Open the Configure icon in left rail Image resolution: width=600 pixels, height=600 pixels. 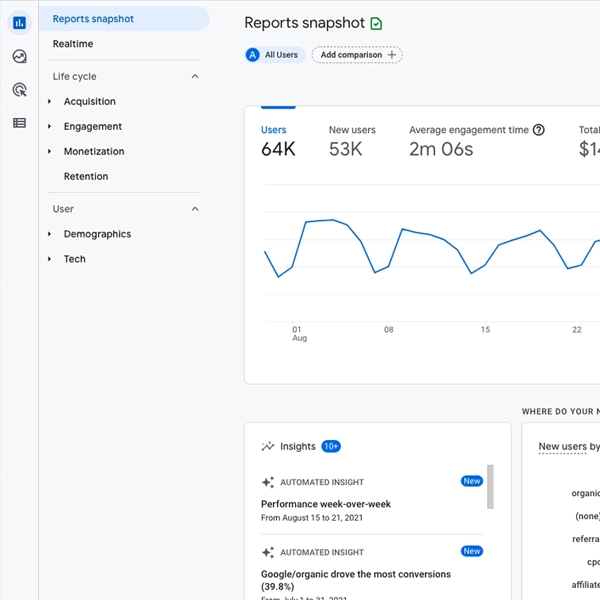pyautogui.click(x=19, y=123)
